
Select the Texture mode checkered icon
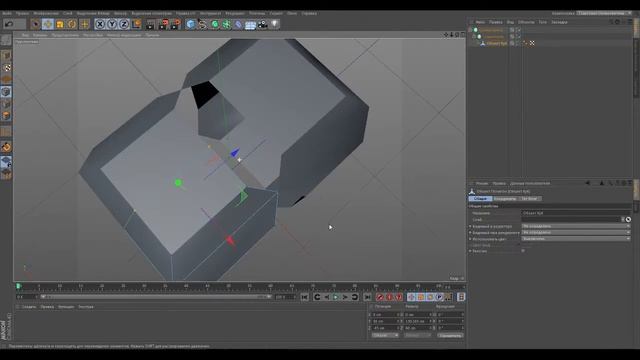tap(6, 68)
